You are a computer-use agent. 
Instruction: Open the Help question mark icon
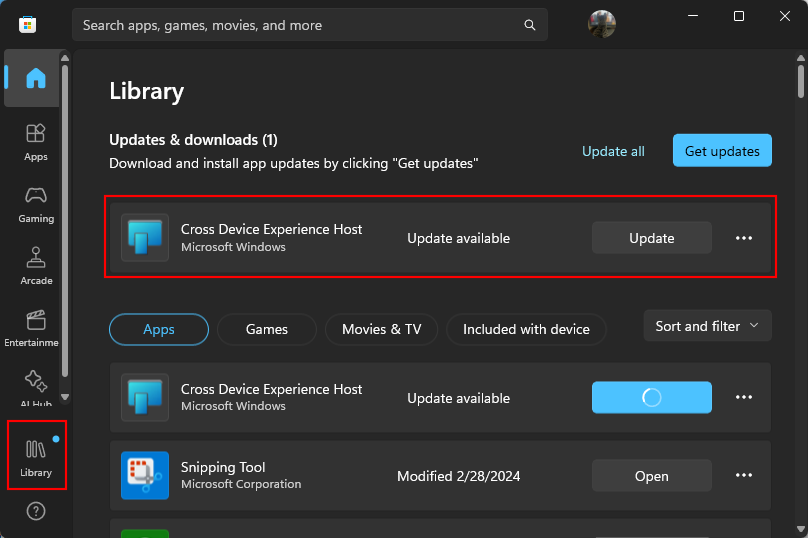point(36,511)
